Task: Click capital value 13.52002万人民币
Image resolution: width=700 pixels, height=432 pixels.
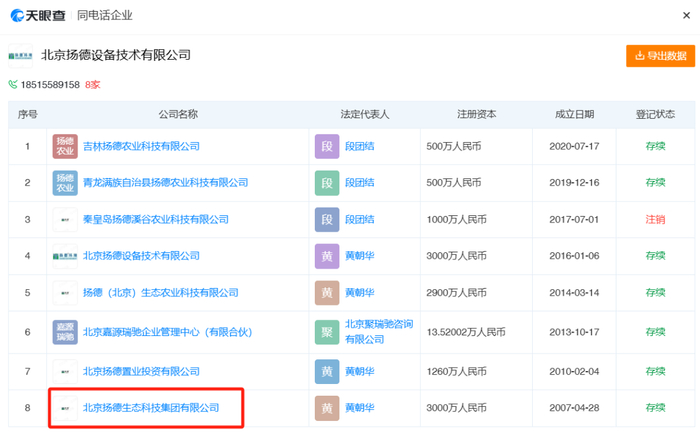Action: 466,332
